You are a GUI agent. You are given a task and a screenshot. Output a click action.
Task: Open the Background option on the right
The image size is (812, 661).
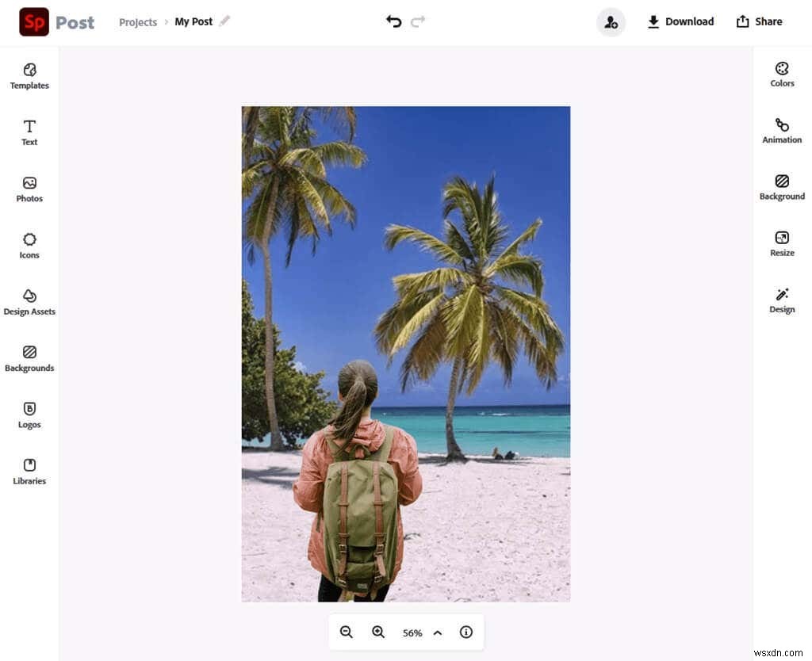click(782, 187)
